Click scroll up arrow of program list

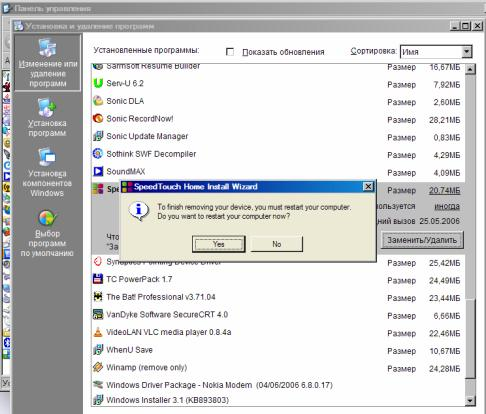pos(470,69)
